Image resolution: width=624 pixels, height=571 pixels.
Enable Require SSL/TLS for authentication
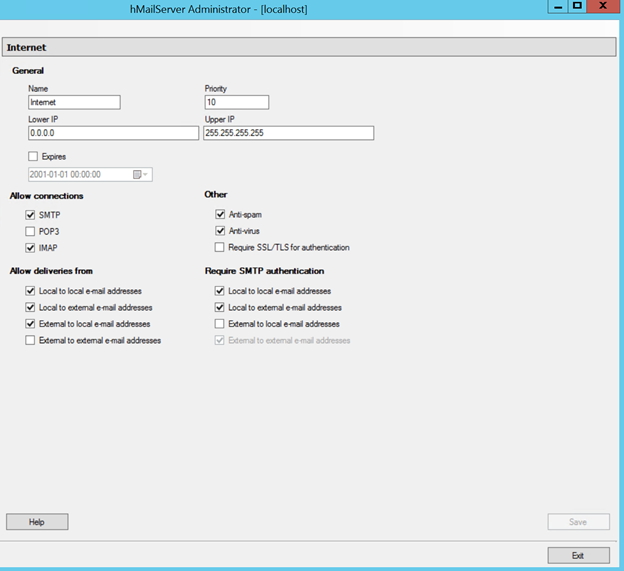click(x=219, y=247)
